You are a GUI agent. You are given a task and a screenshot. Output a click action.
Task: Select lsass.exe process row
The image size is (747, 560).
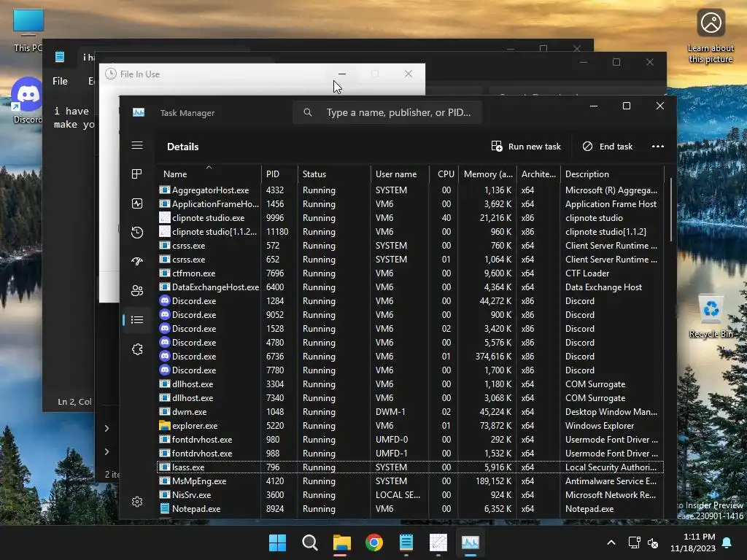pyautogui.click(x=410, y=467)
